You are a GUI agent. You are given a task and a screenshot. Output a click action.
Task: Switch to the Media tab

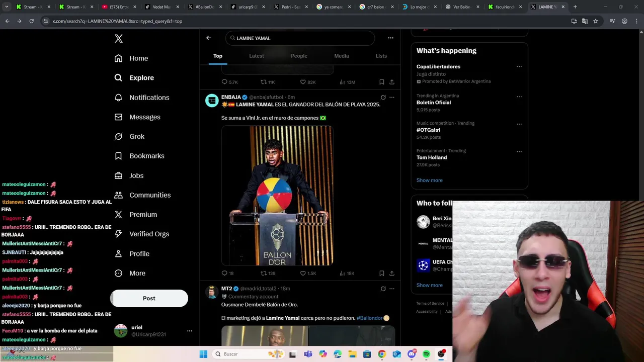(x=342, y=56)
